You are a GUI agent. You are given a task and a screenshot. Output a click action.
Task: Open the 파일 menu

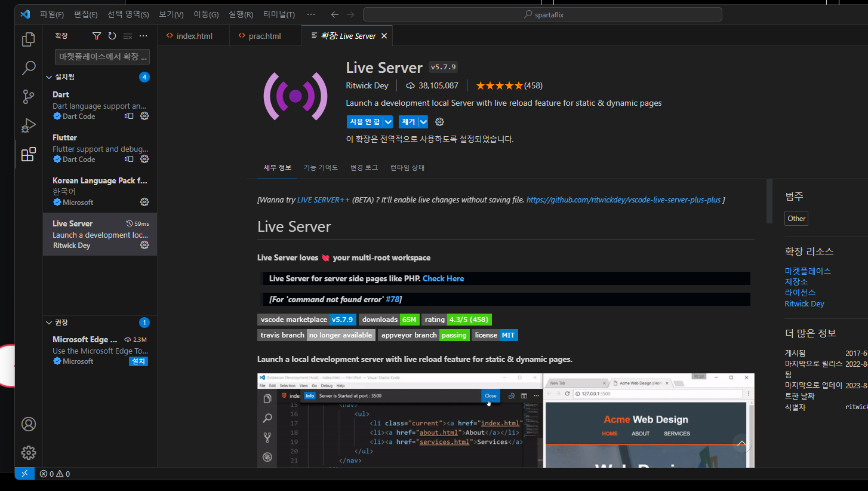click(x=52, y=14)
